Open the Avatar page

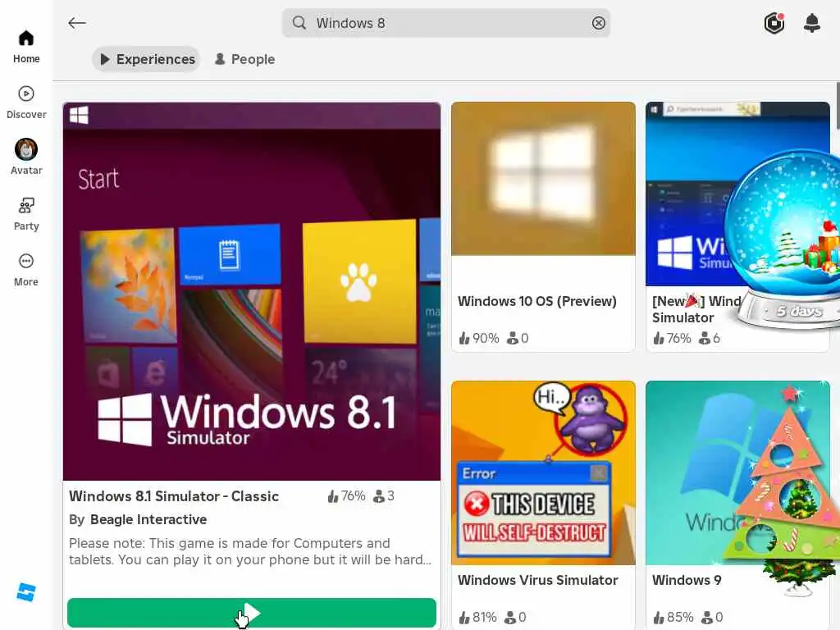tap(26, 157)
